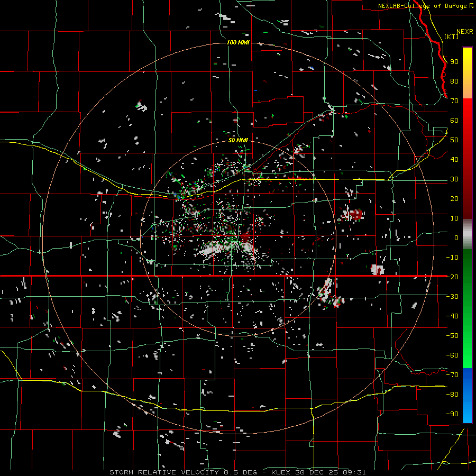
Task: Click the -50 value on velocity scale
Action: [x=452, y=336]
